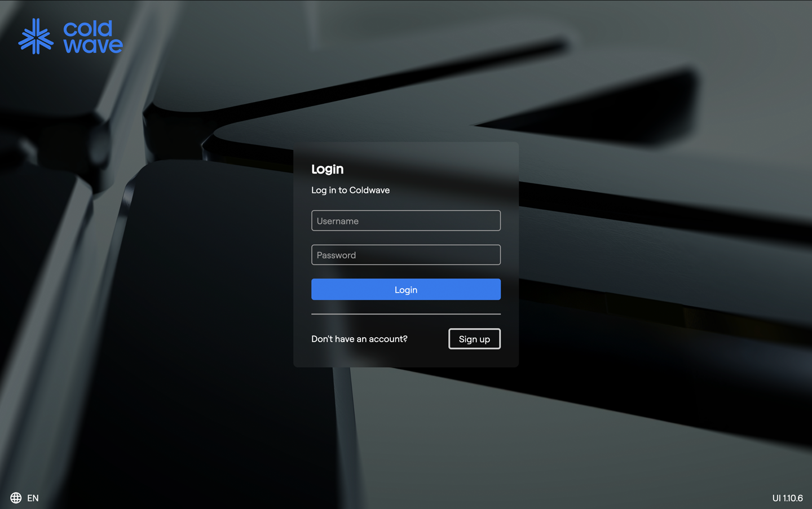Click the Sign up button
Viewport: 812px width, 509px height.
tap(474, 339)
